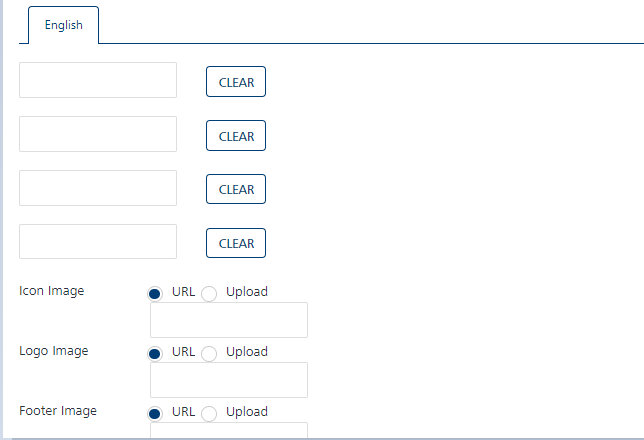Switch to the English tab

pyautogui.click(x=64, y=26)
